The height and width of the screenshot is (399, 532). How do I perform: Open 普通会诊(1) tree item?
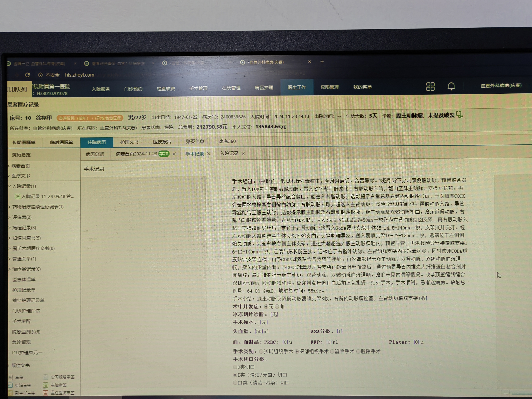point(24,259)
